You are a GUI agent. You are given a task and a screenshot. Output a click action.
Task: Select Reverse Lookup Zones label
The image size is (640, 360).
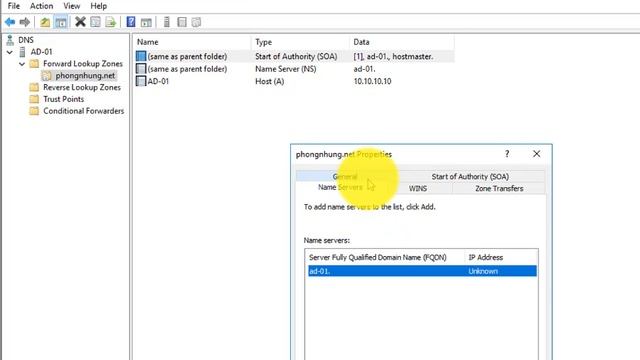pyautogui.click(x=82, y=87)
